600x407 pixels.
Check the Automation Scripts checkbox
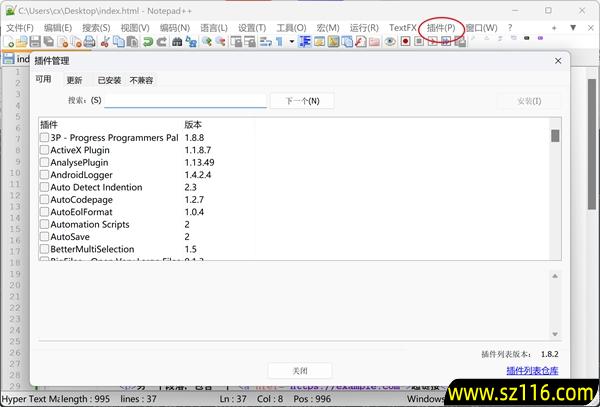(x=44, y=224)
